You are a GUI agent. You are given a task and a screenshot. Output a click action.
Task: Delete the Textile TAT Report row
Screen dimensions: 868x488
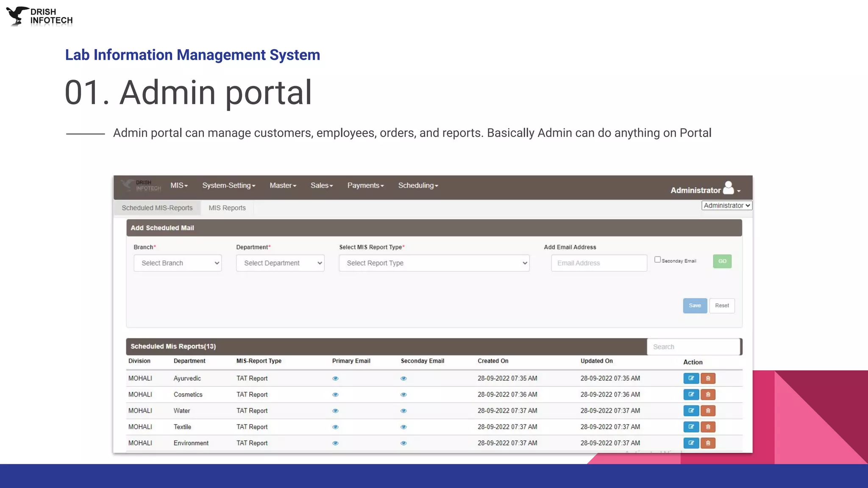[708, 427]
